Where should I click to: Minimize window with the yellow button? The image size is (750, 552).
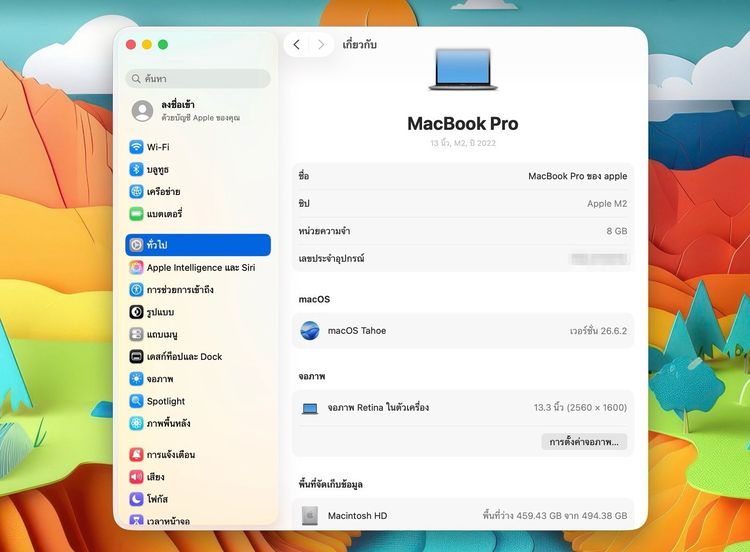tap(147, 44)
